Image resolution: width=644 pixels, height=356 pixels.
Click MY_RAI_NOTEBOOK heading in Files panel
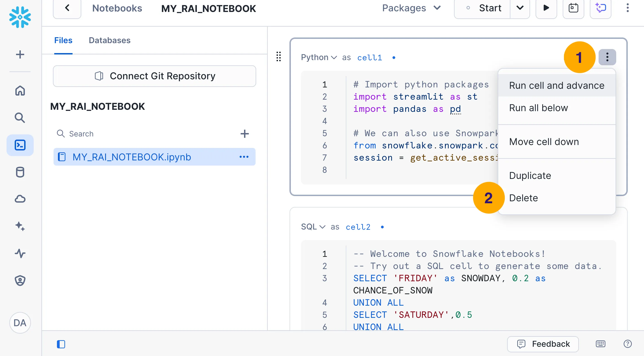click(97, 106)
